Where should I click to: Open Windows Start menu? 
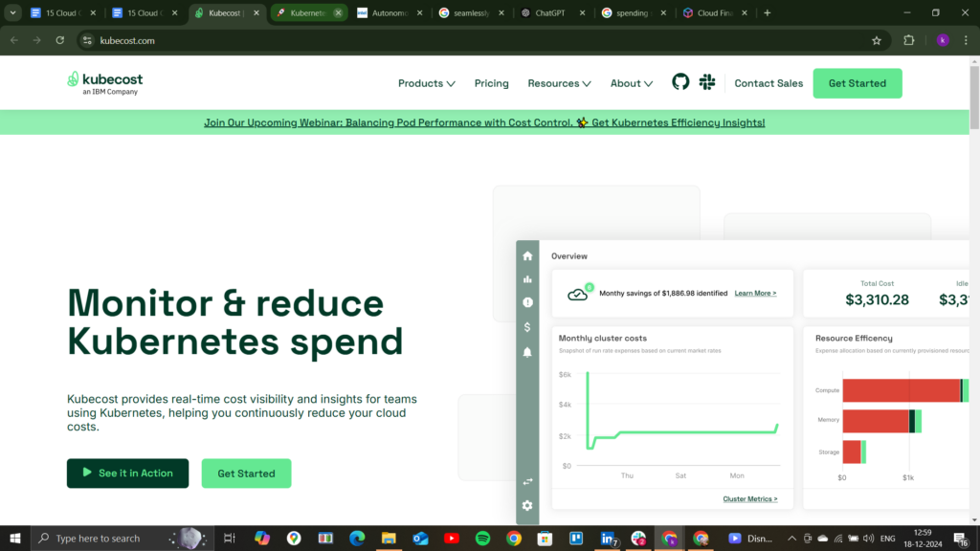tap(15, 538)
